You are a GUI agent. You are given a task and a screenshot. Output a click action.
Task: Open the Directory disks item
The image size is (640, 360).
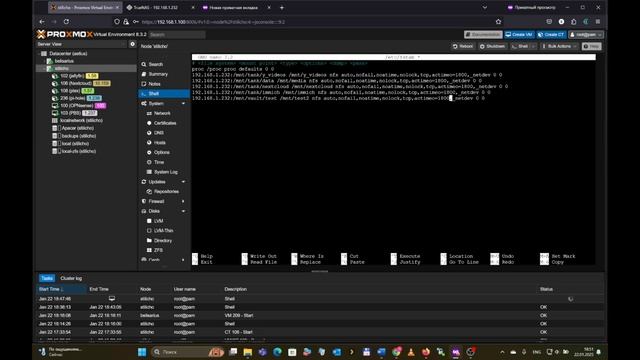click(x=164, y=241)
